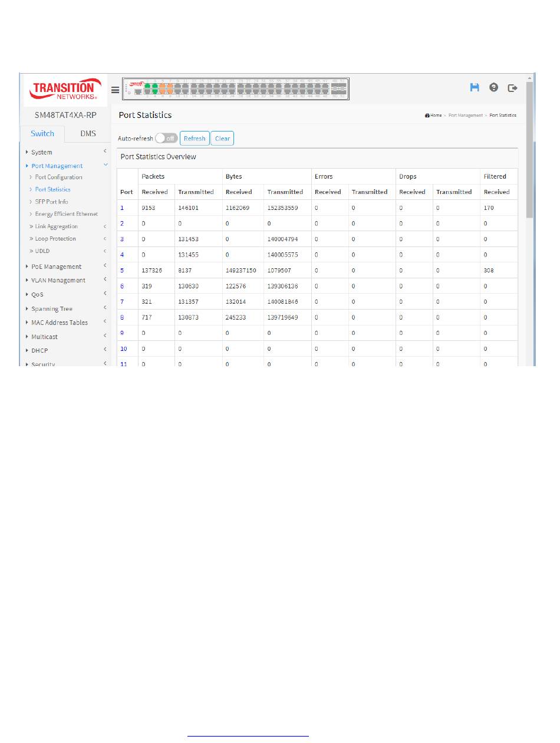This screenshot has width=560, height=743.
Task: Click a green port in switch panel
Action: click(x=147, y=88)
